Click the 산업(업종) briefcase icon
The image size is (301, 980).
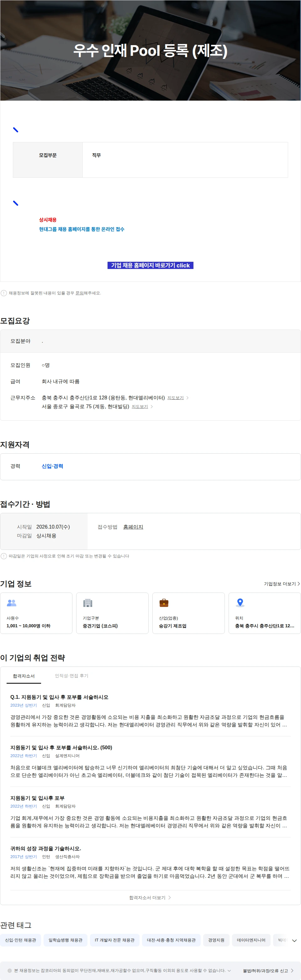pos(164,603)
